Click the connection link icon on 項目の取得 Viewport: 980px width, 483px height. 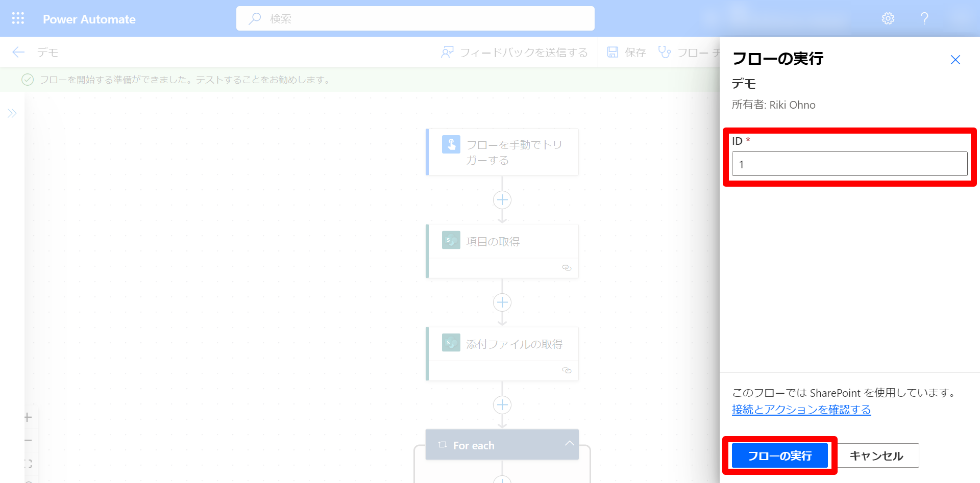click(567, 268)
